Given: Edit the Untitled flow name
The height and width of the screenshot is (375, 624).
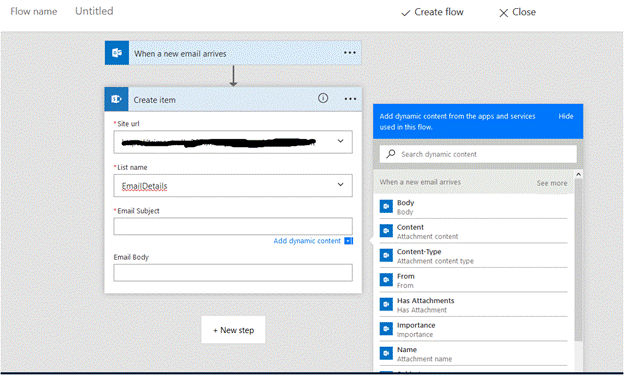Looking at the screenshot, I should [94, 11].
